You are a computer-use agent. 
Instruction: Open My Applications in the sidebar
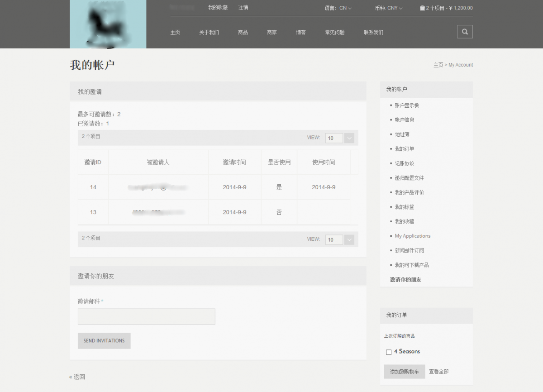[x=412, y=236]
